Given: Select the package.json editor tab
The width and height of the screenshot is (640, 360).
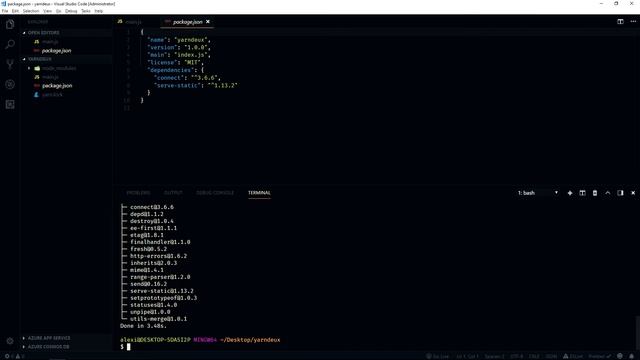Looking at the screenshot, I should (x=187, y=22).
